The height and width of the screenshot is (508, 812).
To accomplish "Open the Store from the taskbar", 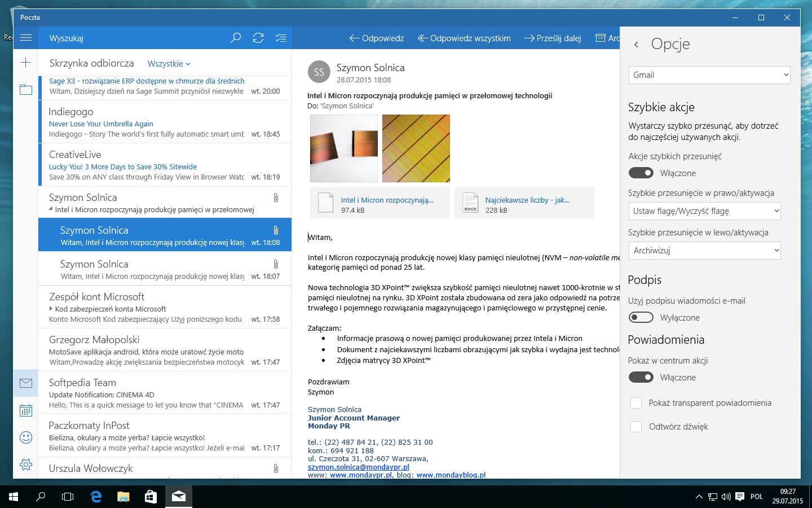I will 151,497.
